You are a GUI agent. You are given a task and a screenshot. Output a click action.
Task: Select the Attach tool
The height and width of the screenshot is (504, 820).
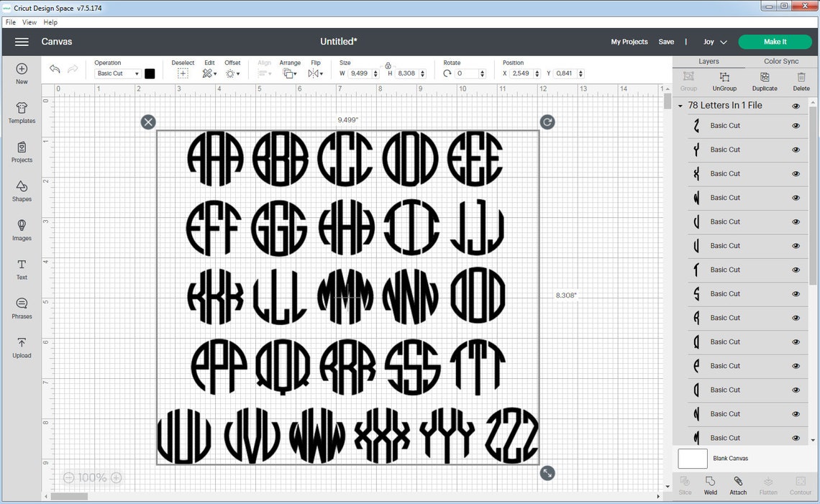point(738,485)
